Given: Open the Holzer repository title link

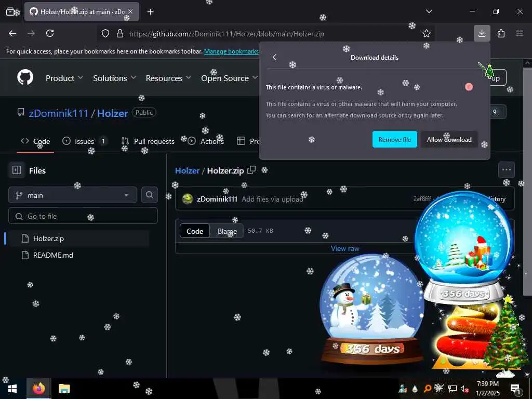Looking at the screenshot, I should (113, 113).
